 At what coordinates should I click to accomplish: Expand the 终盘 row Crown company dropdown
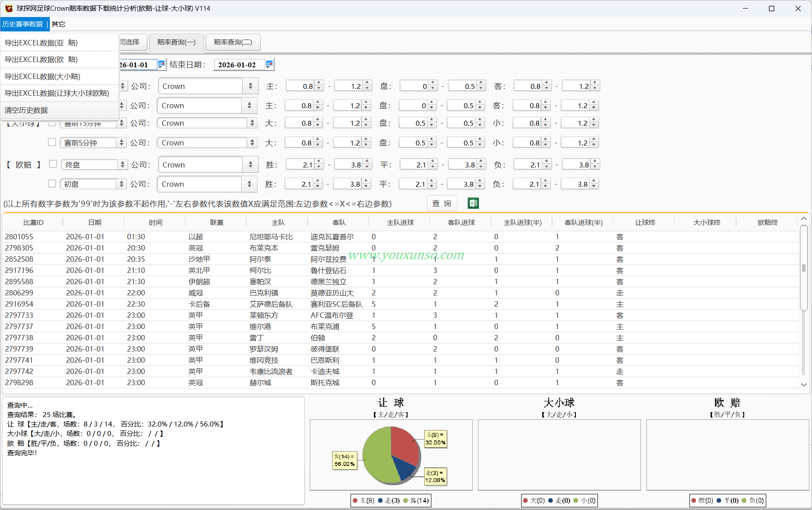click(250, 165)
